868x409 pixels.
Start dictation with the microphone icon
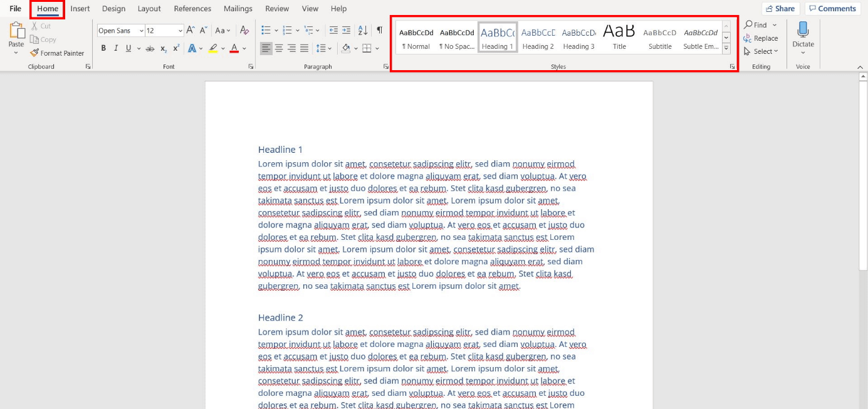click(803, 29)
